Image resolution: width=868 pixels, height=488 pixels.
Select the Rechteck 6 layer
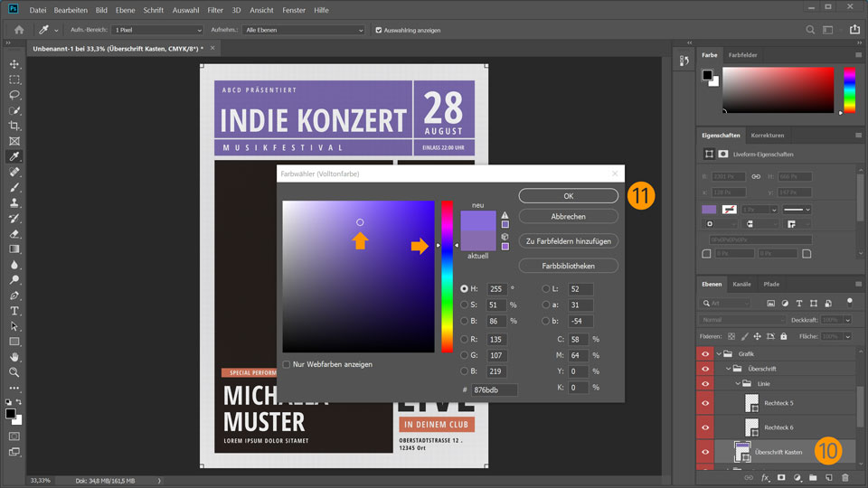(x=777, y=427)
